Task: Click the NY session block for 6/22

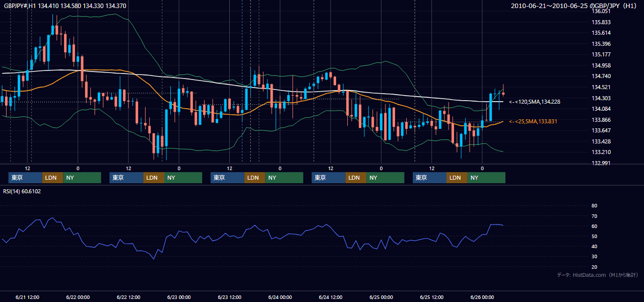Action: 183,178
